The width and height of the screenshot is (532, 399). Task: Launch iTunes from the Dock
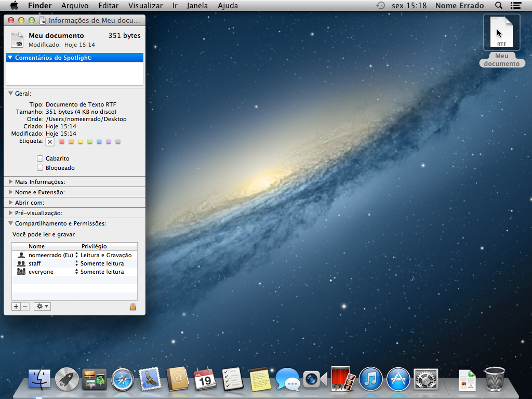coord(370,379)
